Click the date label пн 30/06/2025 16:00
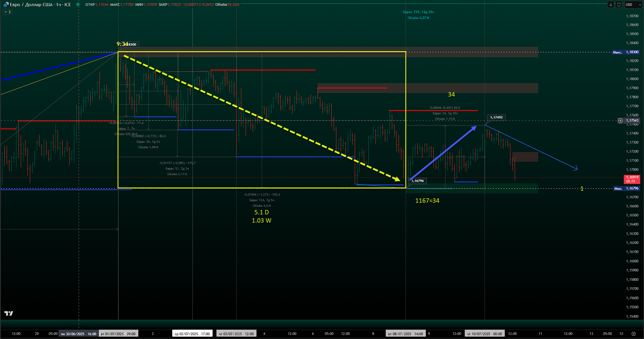 click(x=78, y=334)
